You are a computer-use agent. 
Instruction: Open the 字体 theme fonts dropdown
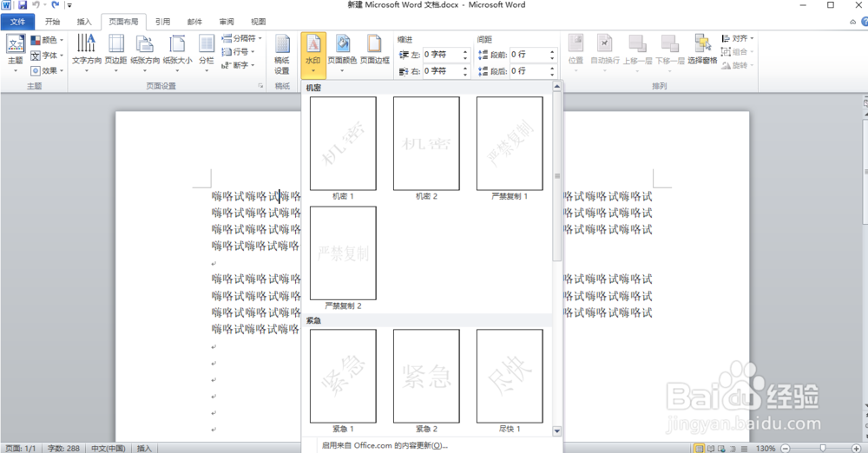point(47,56)
